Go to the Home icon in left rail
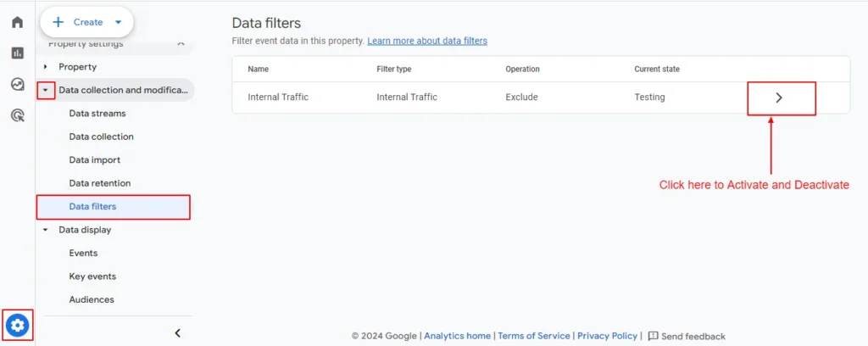The image size is (868, 346). coord(18,22)
